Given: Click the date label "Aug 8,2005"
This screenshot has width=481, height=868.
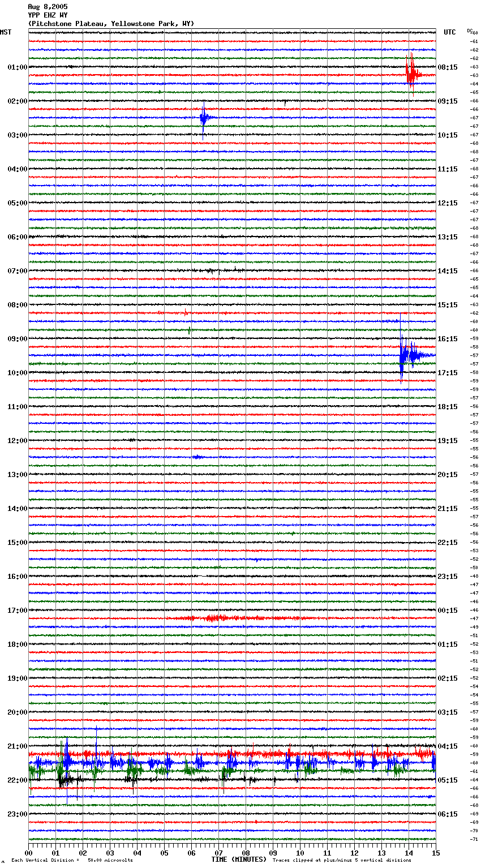Looking at the screenshot, I should point(48,7).
